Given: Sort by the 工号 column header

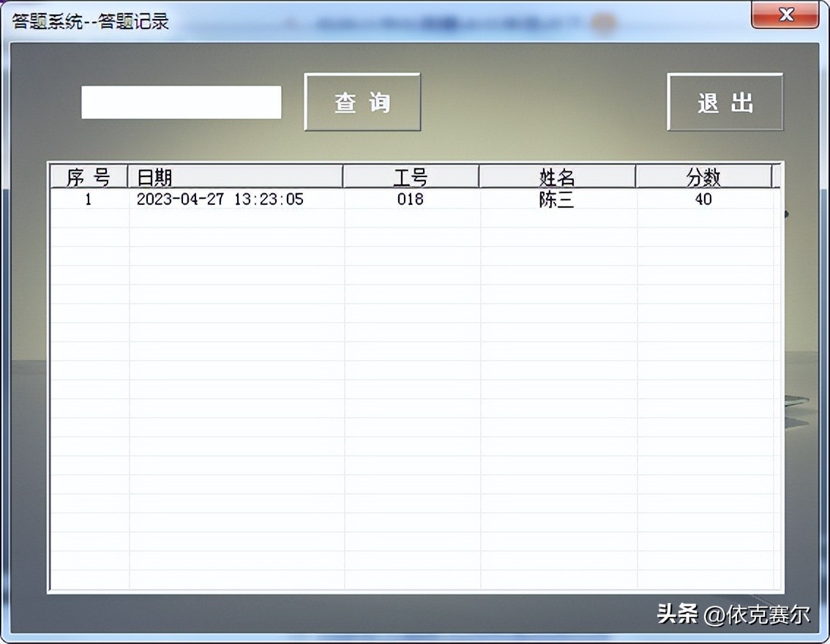Looking at the screenshot, I should [411, 177].
